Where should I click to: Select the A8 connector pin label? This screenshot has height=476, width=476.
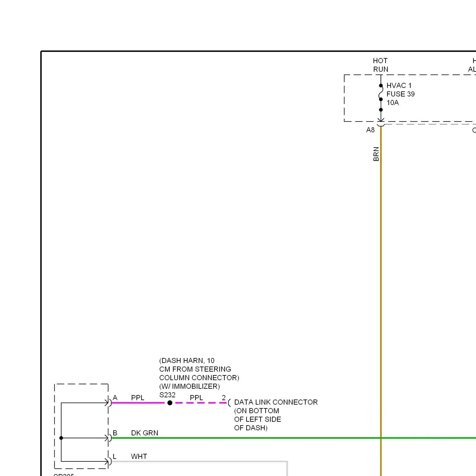[x=370, y=130]
